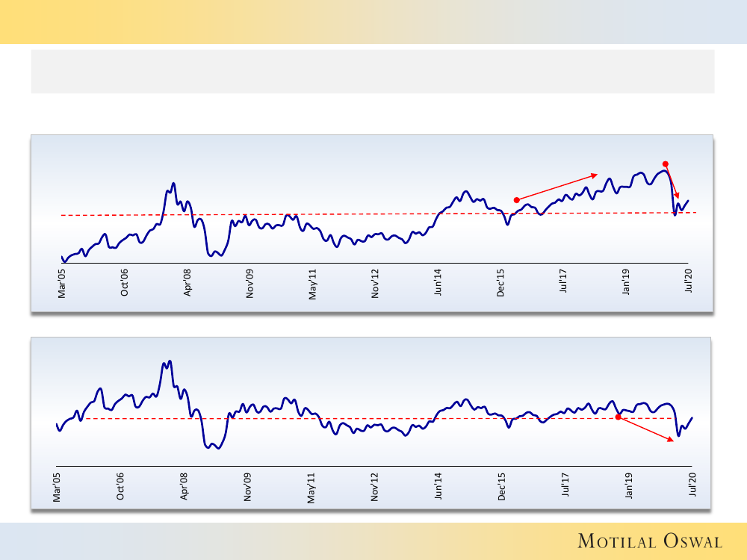The height and width of the screenshot is (560, 747).
Task: Select Apr'08 label on the top chart axis
Action: (187, 284)
